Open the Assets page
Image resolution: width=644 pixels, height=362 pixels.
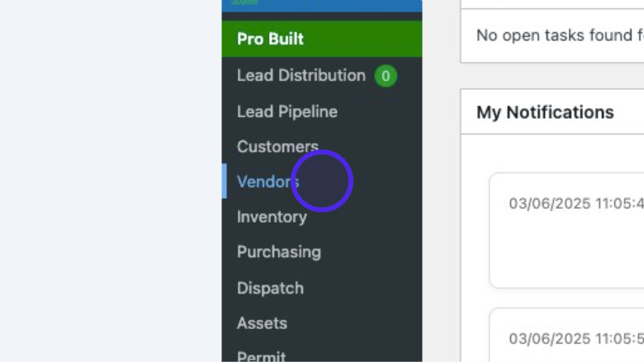262,323
